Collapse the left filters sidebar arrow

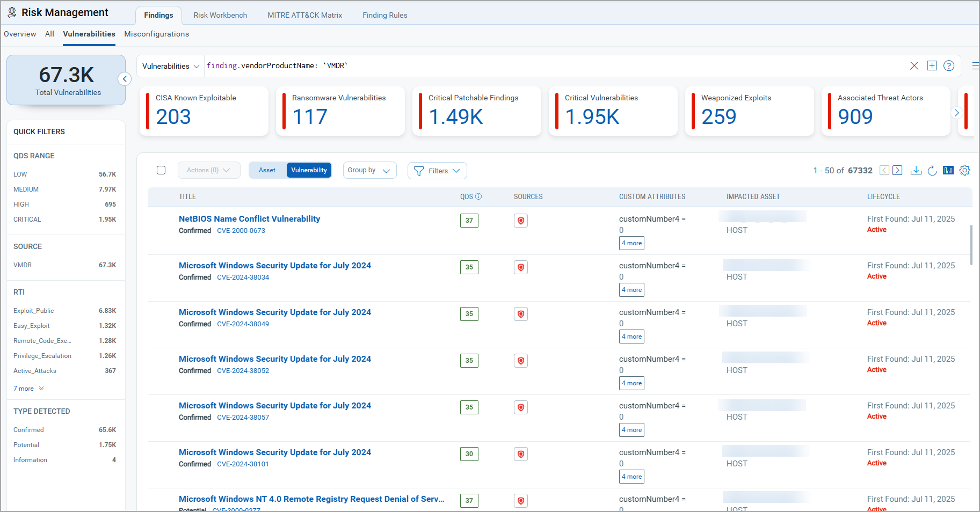pyautogui.click(x=125, y=79)
